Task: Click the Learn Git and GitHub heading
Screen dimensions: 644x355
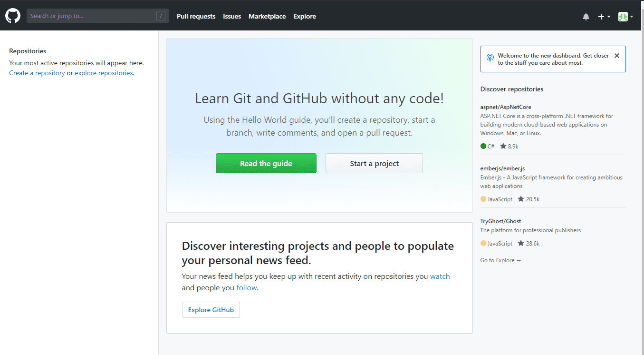Action: [319, 99]
